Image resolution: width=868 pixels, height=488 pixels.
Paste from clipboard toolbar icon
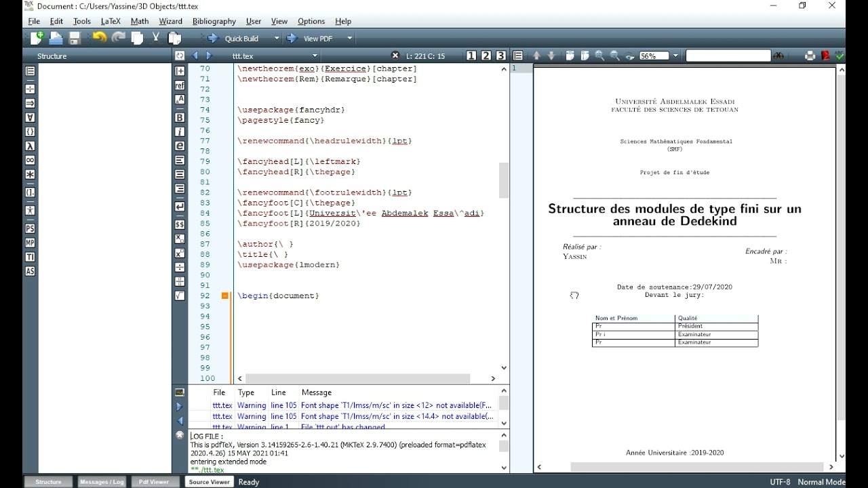coord(175,39)
